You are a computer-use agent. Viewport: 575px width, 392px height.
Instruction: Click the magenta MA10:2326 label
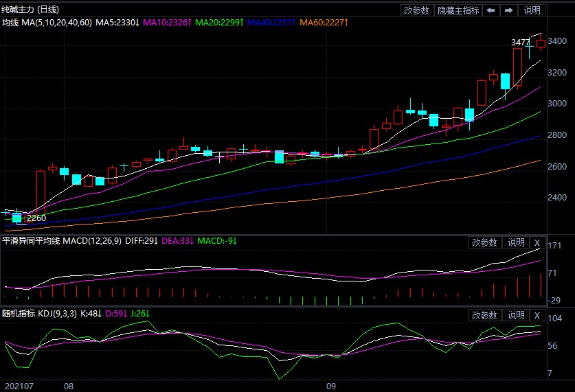[x=167, y=23]
